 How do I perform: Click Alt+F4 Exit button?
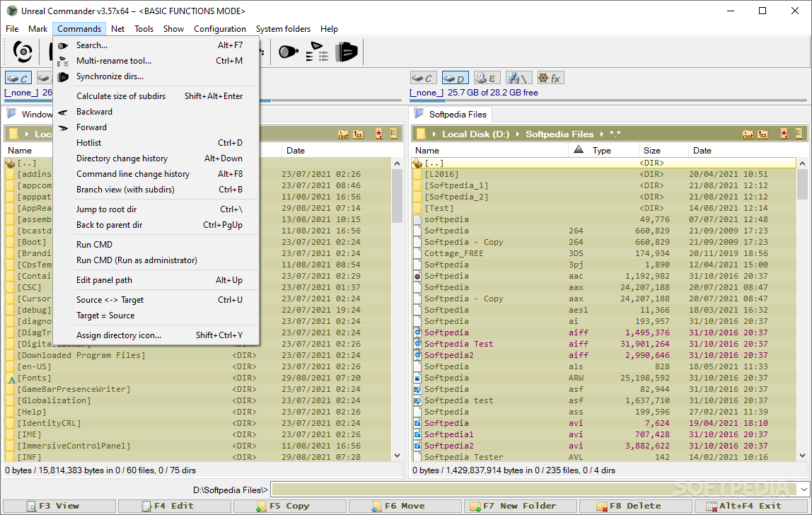pos(751,507)
